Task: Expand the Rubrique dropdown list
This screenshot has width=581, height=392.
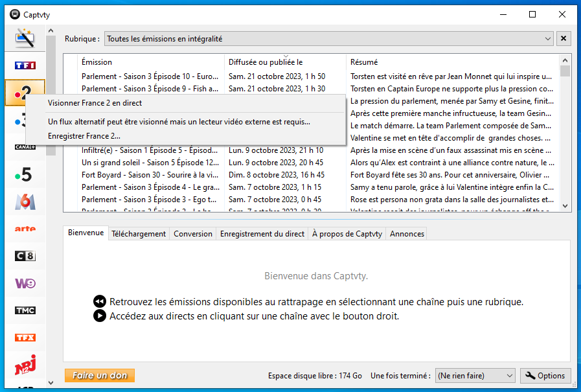Action: tap(547, 39)
